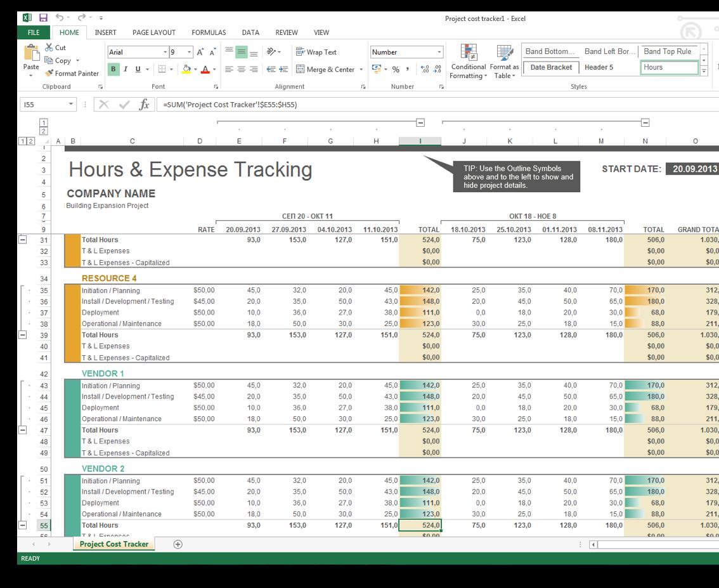Viewport: 719px width, 588px height.
Task: Switch to the REVIEW tab
Action: tap(287, 32)
